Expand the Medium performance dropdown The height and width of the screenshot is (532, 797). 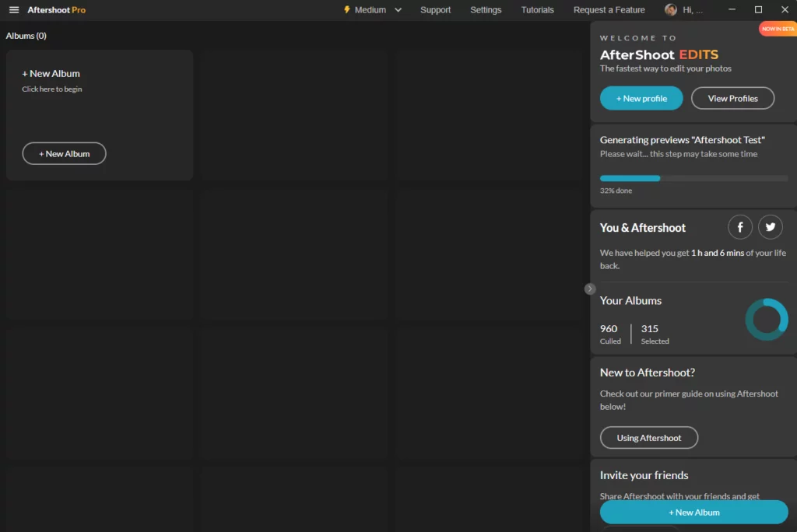coord(398,9)
